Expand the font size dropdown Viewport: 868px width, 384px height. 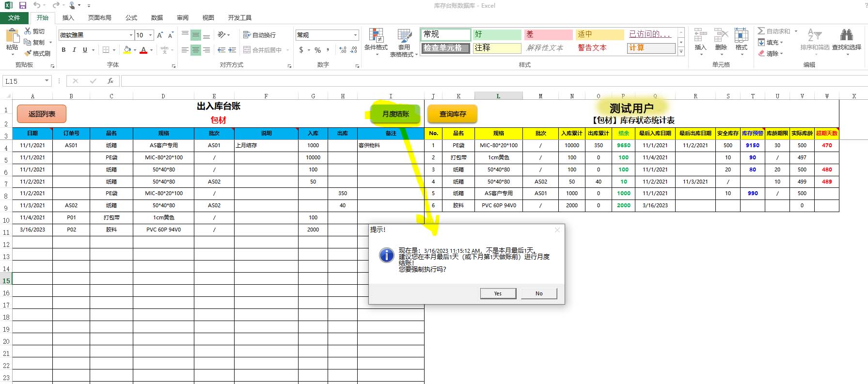(x=151, y=35)
